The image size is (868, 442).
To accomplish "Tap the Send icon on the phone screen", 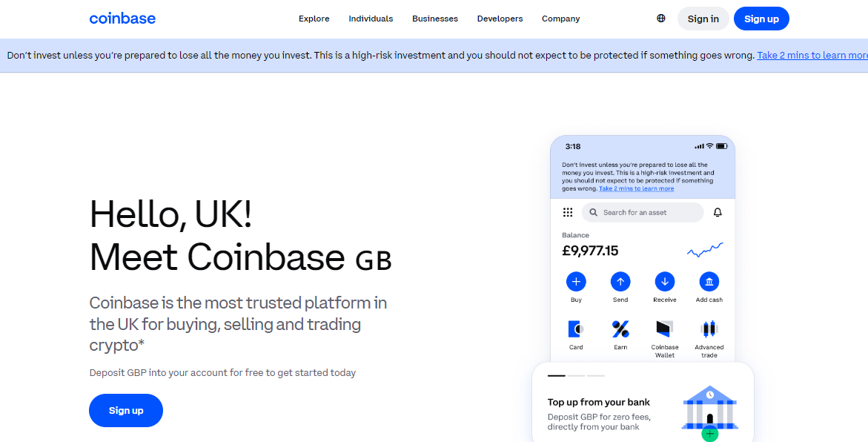I will coord(620,282).
